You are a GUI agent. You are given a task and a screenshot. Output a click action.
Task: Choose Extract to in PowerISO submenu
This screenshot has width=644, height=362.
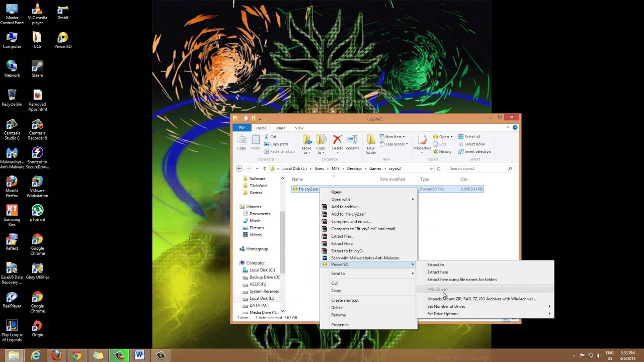tap(485, 264)
